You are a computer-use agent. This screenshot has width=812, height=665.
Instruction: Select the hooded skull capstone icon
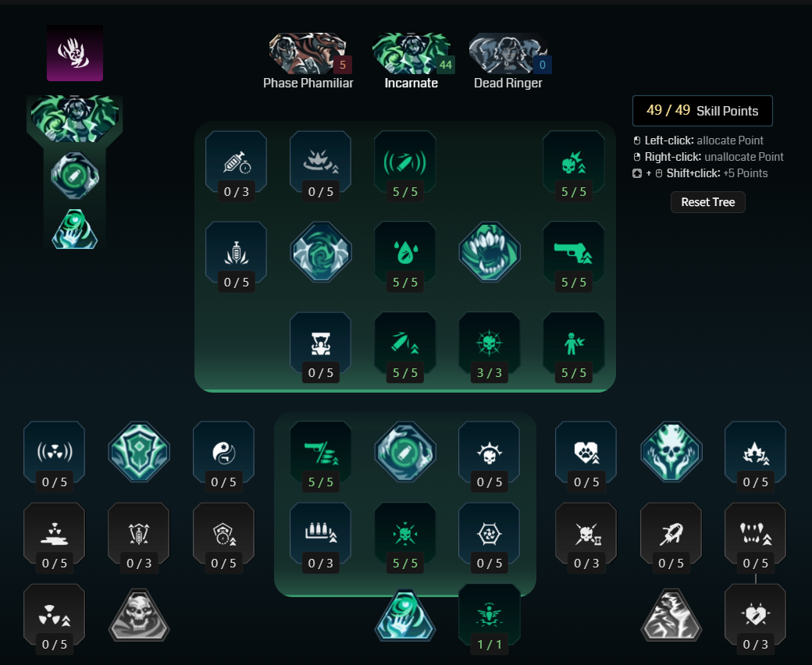pos(139,615)
